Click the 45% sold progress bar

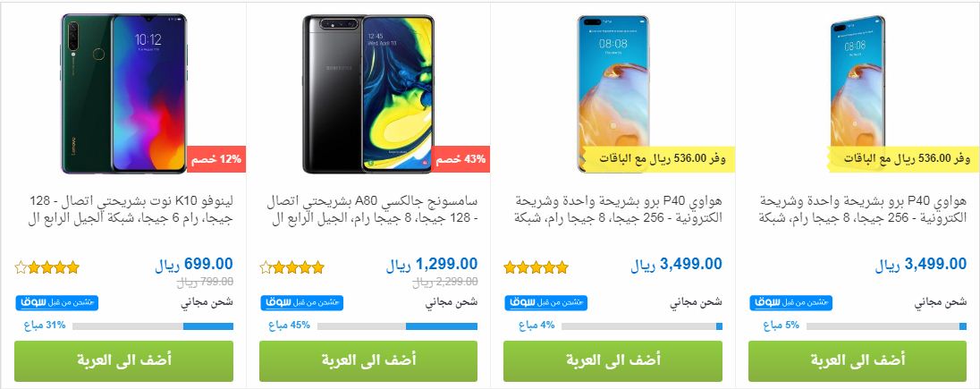[398, 326]
